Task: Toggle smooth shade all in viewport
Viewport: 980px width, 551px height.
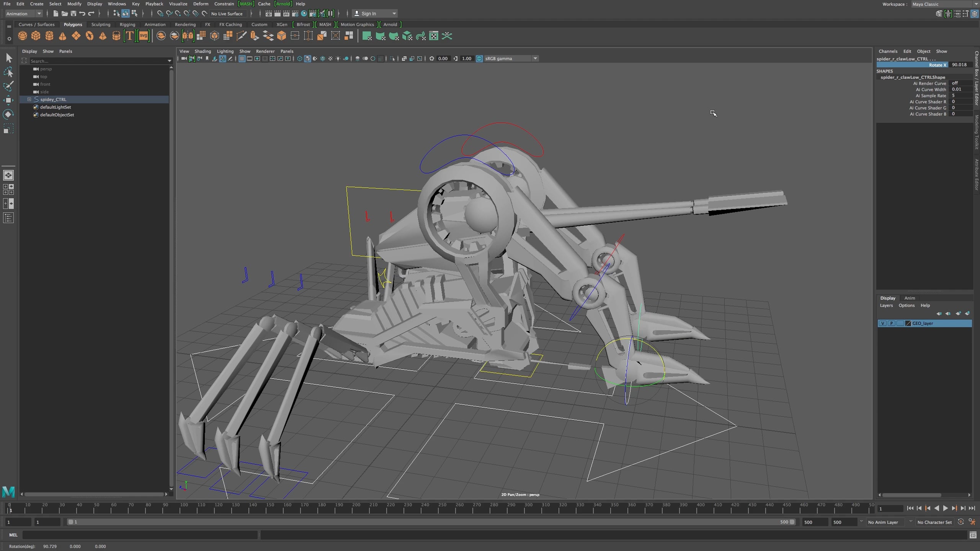Action: pos(307,59)
